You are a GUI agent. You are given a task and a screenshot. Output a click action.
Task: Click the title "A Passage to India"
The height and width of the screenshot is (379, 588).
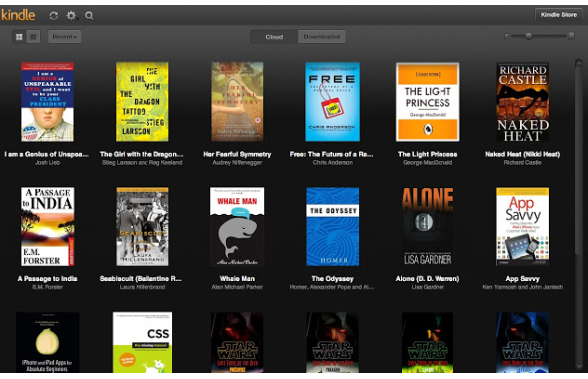tap(47, 279)
